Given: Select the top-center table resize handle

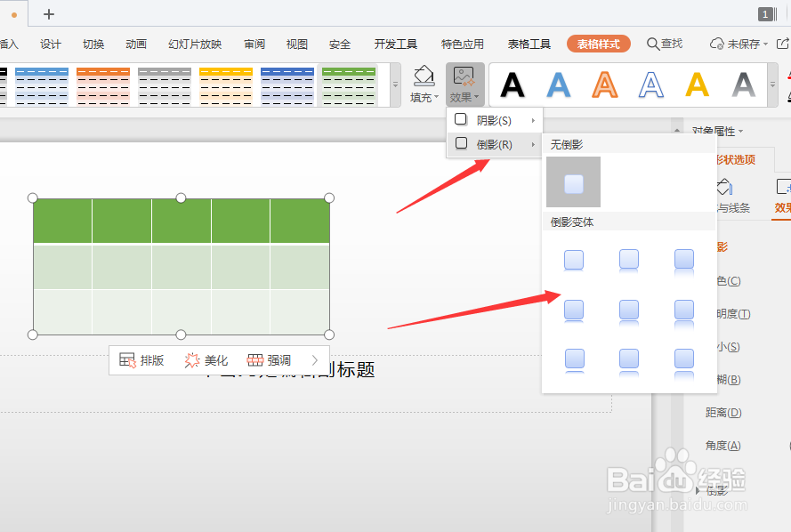Looking at the screenshot, I should [x=181, y=197].
